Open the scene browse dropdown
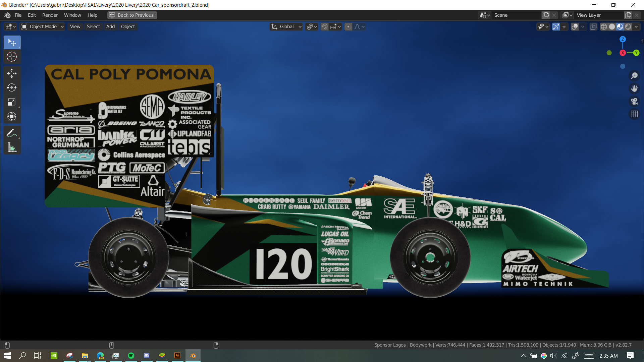The height and width of the screenshot is (362, 644). (485, 15)
